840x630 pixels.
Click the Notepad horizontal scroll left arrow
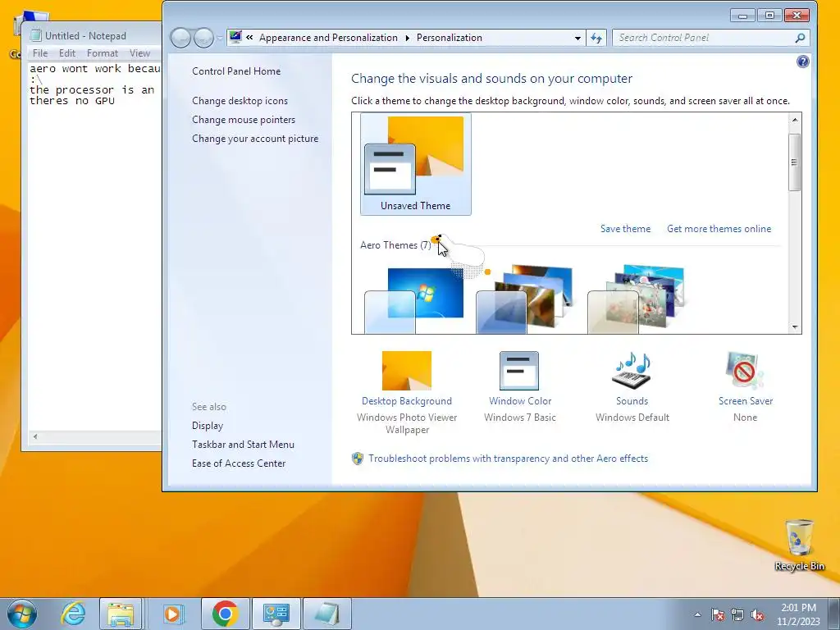pos(35,436)
